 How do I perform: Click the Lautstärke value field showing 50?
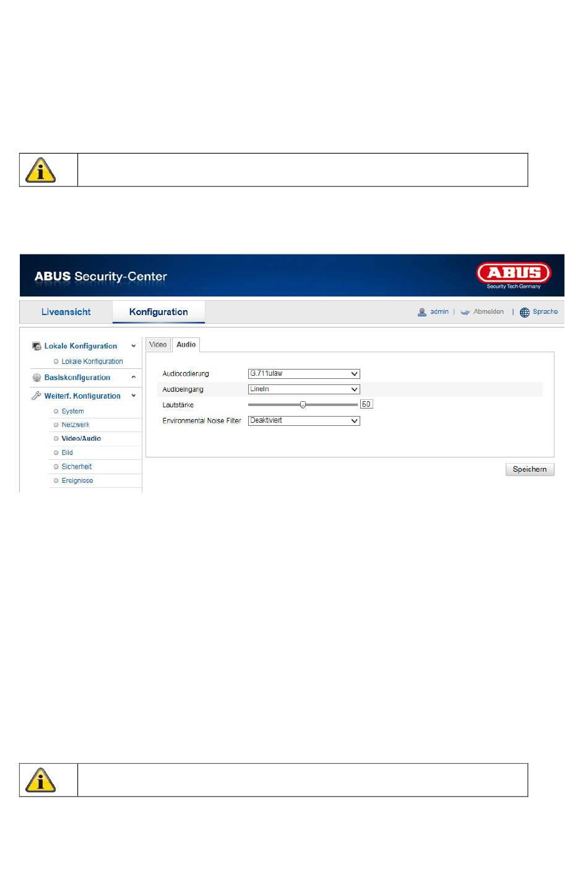point(366,404)
